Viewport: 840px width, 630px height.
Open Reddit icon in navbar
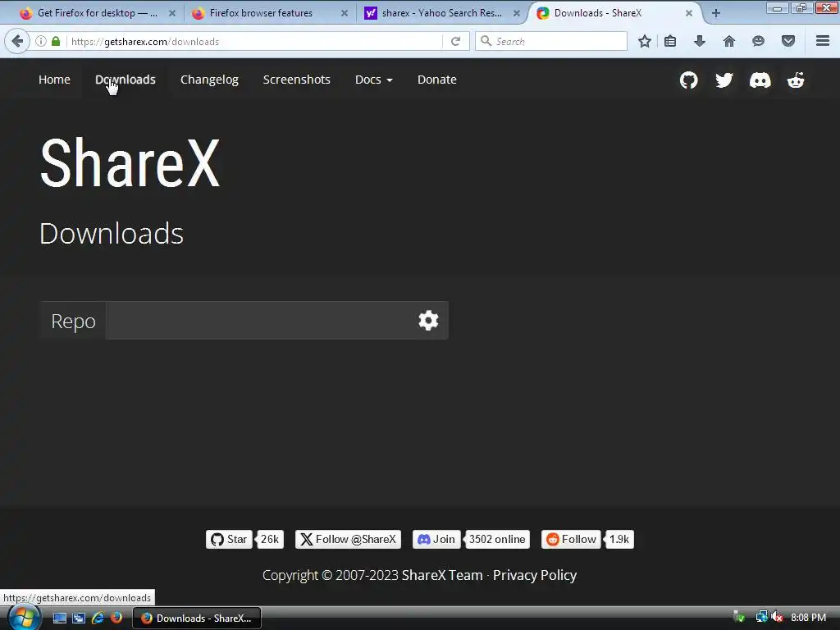796,80
